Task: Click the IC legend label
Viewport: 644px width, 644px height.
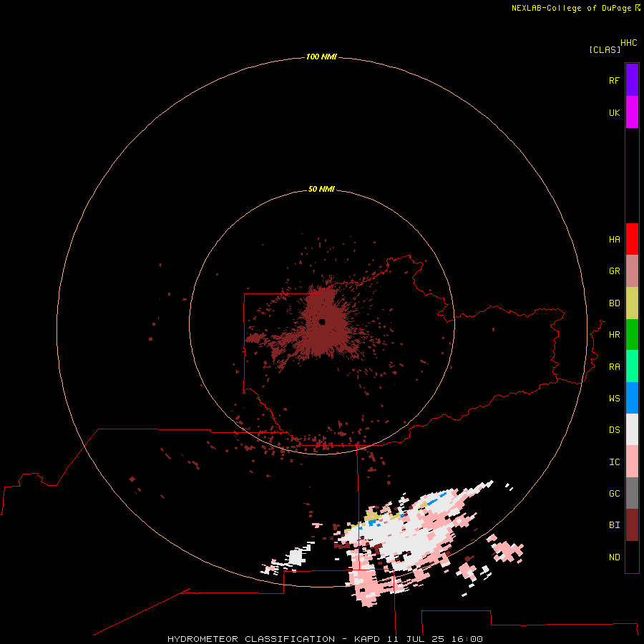Action: pyautogui.click(x=614, y=462)
